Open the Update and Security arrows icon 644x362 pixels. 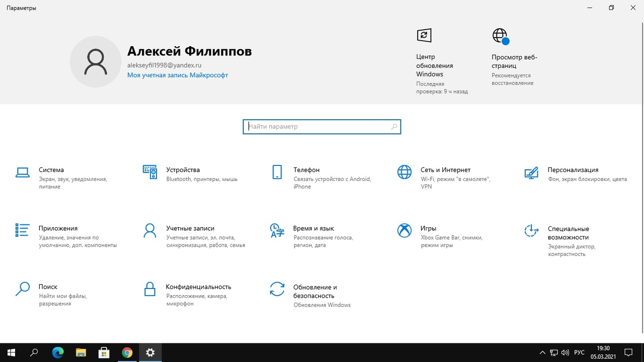coord(277,289)
